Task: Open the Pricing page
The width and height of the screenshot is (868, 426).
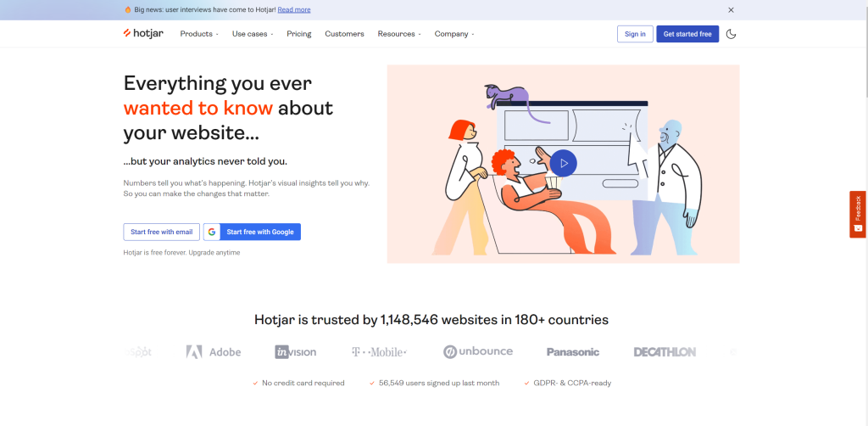Action: [299, 34]
